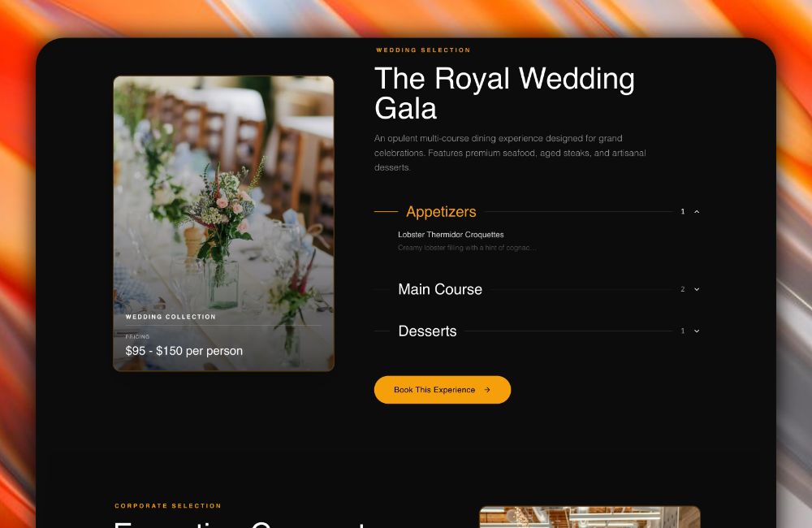Expand the Desserts chevron
812x528 pixels.
click(697, 331)
